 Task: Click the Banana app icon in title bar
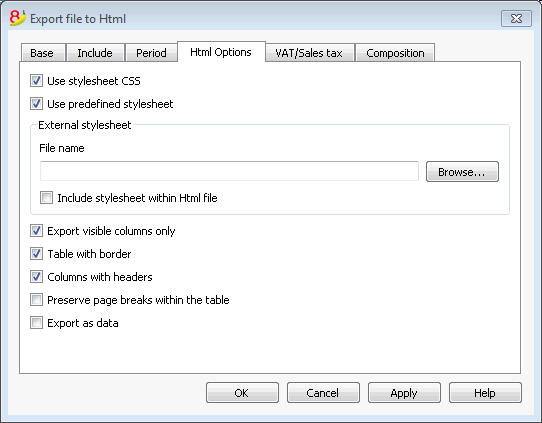pos(18,18)
